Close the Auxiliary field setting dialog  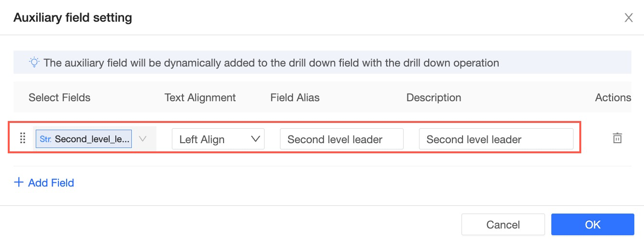tap(629, 18)
